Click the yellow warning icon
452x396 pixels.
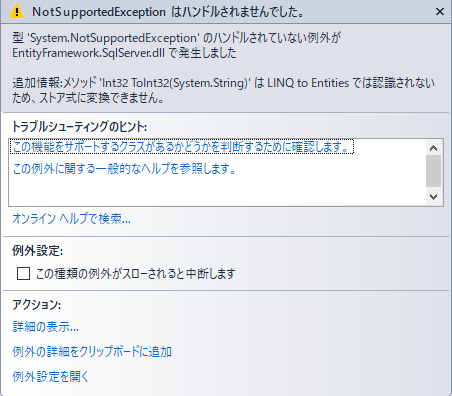coord(16,12)
